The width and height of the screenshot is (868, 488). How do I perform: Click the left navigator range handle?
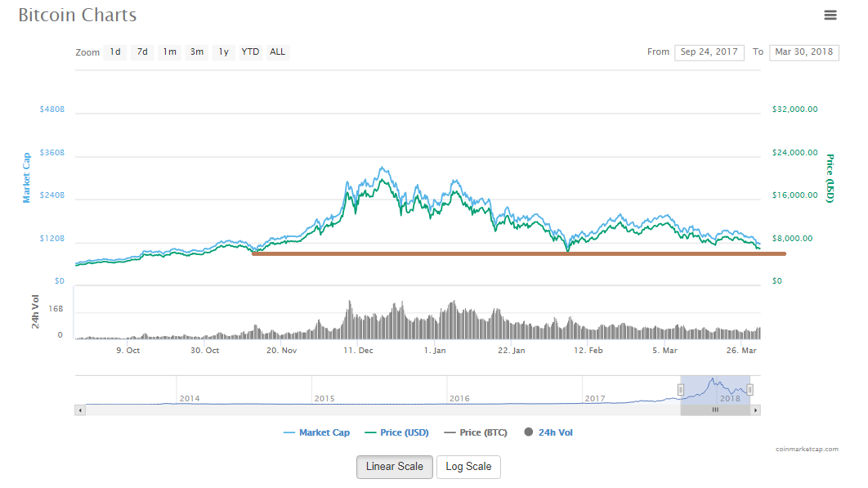680,390
